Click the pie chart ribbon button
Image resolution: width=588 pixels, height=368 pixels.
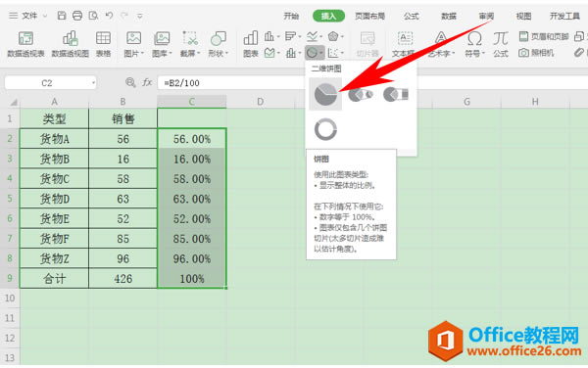point(315,53)
